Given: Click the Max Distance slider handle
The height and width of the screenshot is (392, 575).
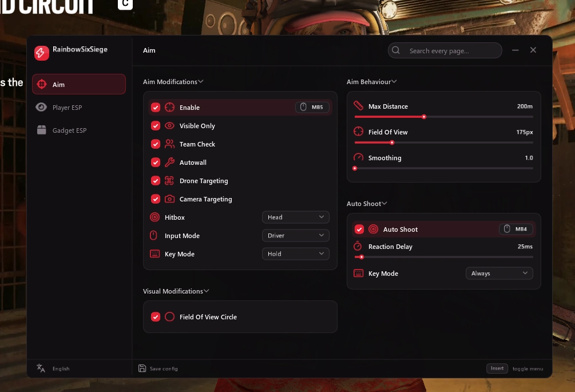Looking at the screenshot, I should coord(424,117).
